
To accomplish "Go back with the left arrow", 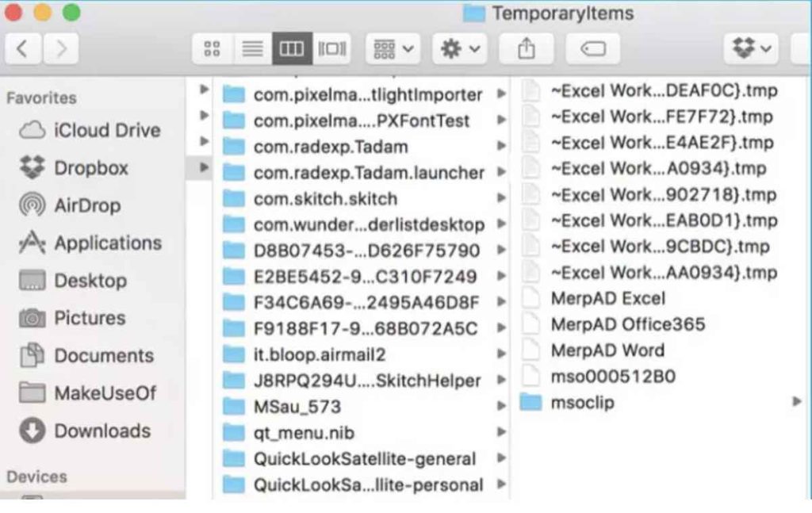I will pyautogui.click(x=23, y=49).
